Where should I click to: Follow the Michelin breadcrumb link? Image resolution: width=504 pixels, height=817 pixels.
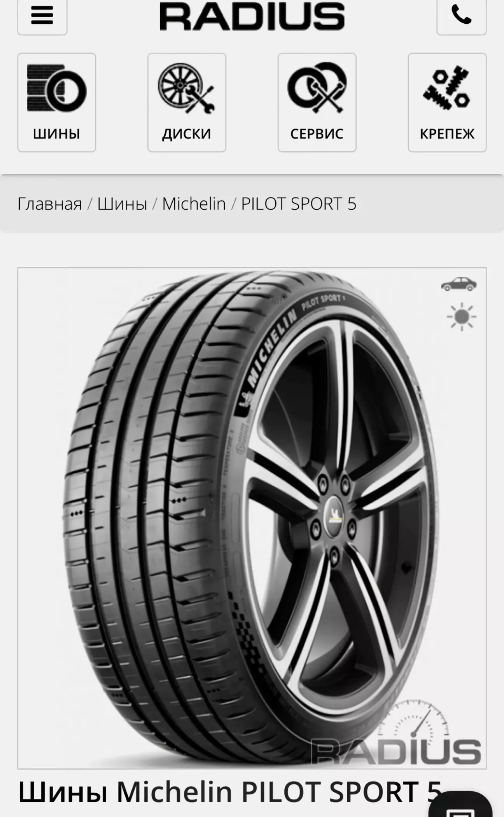pos(194,203)
